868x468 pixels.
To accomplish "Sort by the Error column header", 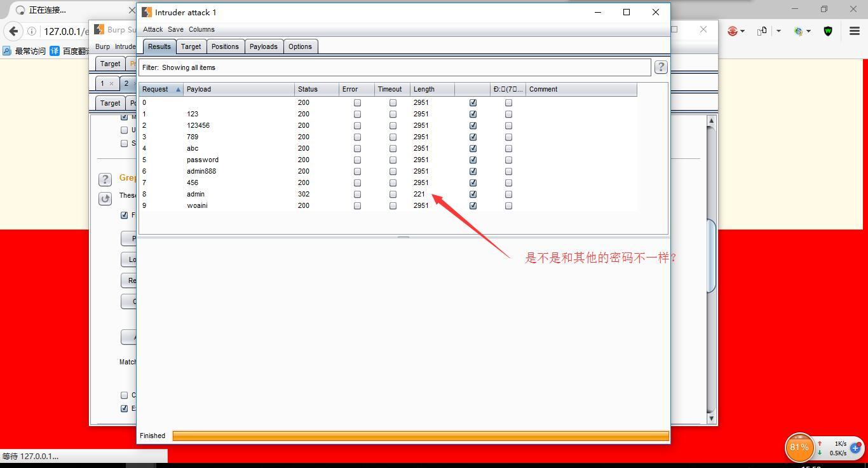I will pyautogui.click(x=356, y=89).
